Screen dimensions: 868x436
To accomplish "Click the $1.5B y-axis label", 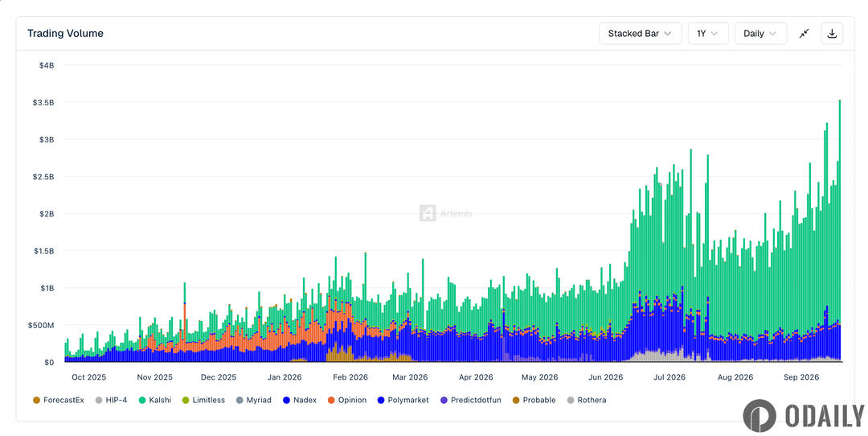I will pos(43,251).
